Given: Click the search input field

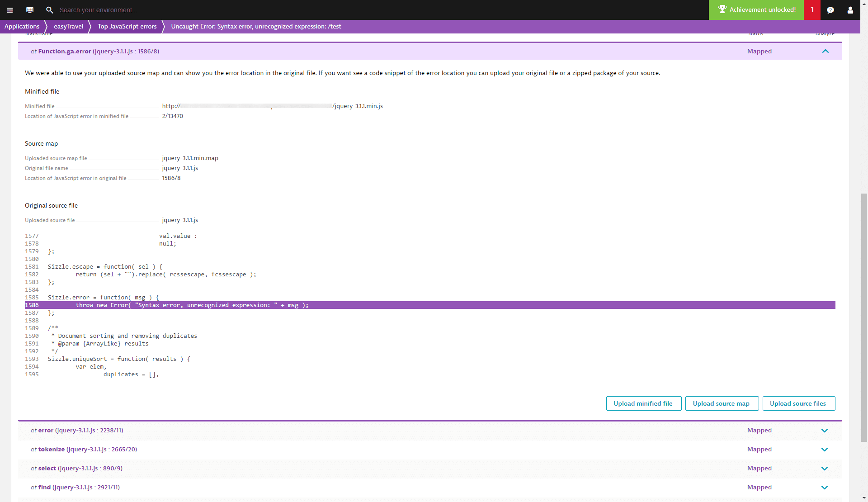Looking at the screenshot, I should (99, 9).
